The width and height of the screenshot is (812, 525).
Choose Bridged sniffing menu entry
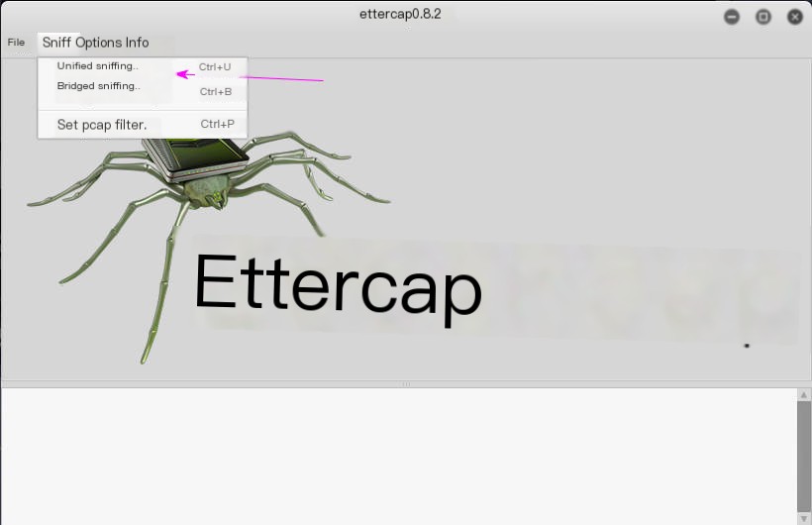point(143,88)
